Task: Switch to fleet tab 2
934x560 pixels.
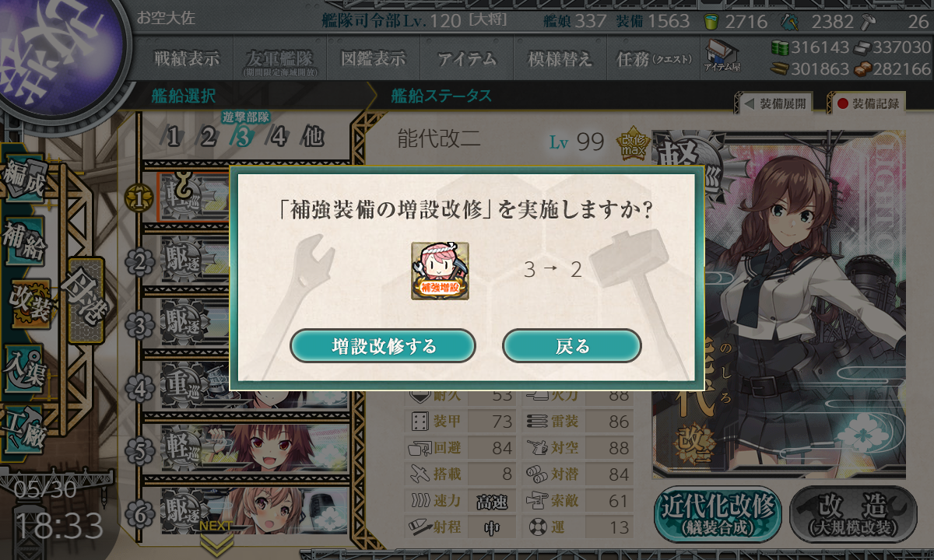Action: 208,138
